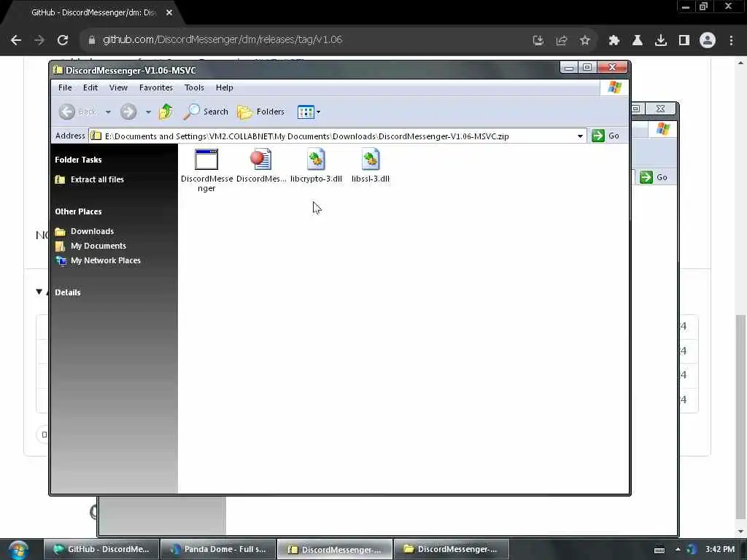Image resolution: width=747 pixels, height=560 pixels.
Task: Open the Edit menu
Action: 90,87
